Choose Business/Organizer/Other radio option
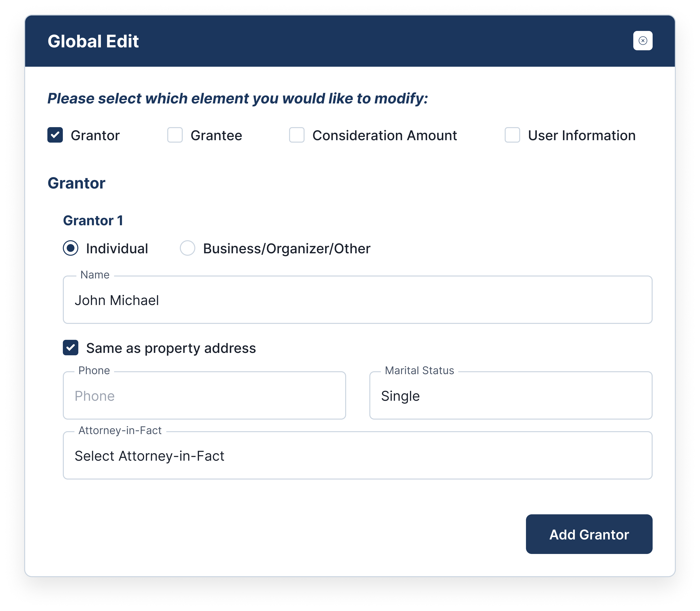This screenshot has height=611, width=700. (x=188, y=248)
